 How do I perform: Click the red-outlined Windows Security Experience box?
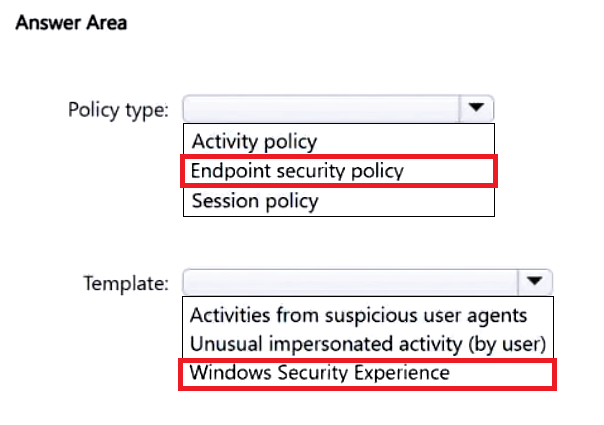tap(365, 374)
